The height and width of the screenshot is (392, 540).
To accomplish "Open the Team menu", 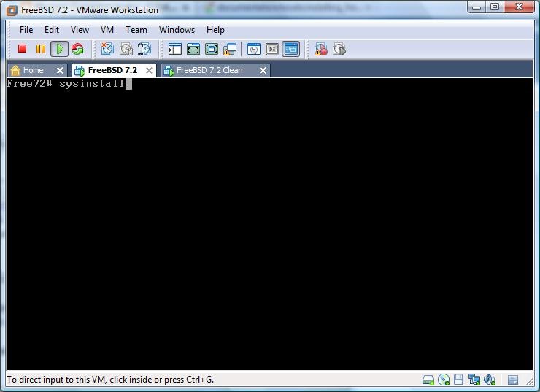I will [x=136, y=30].
